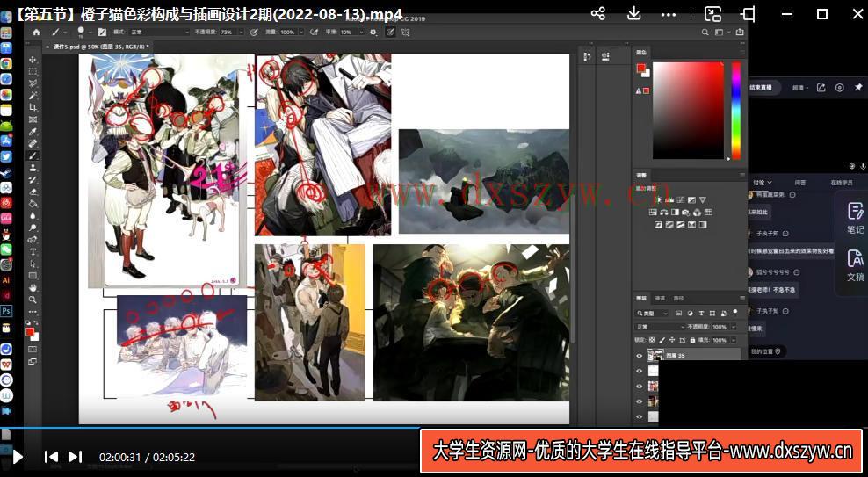This screenshot has height=477, width=868.
Task: Click the Photoshop search icon
Action: (x=705, y=33)
